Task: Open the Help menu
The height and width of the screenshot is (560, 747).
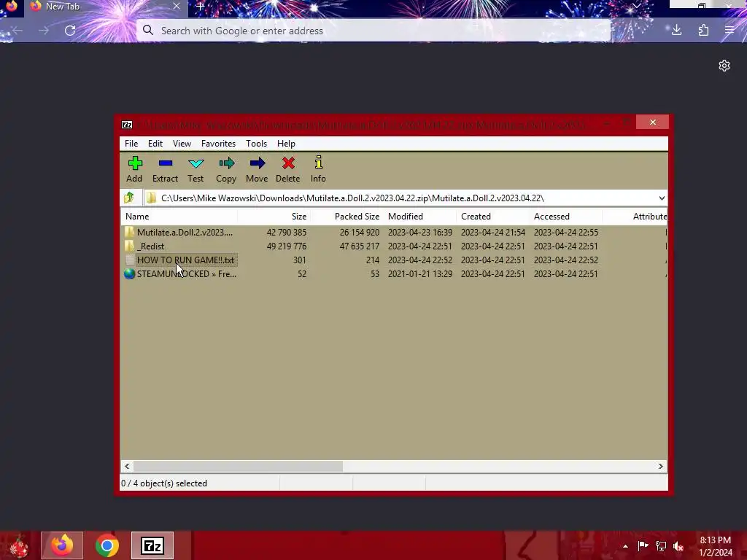Action: pos(286,144)
